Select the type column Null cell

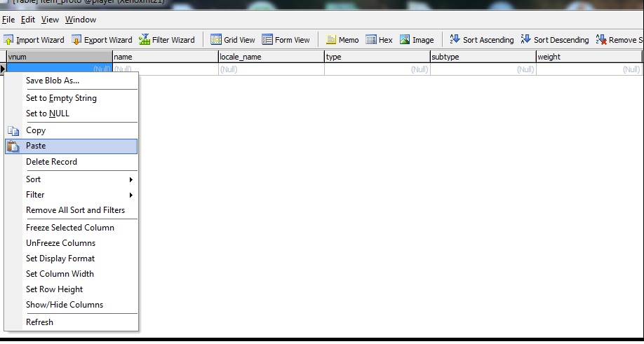(377, 69)
